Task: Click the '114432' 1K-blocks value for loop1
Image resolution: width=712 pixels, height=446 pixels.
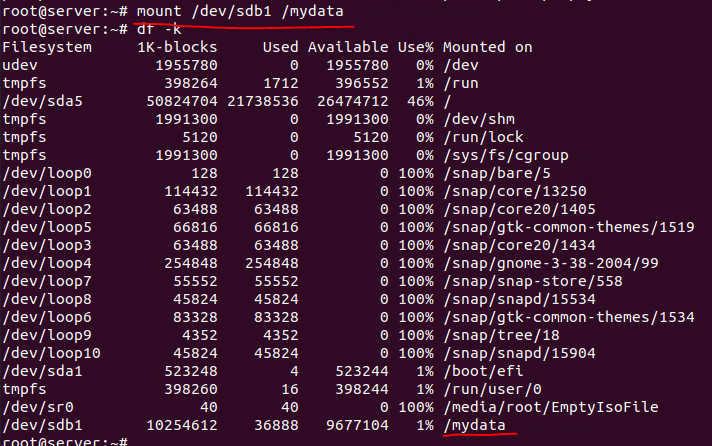Action: pyautogui.click(x=191, y=191)
